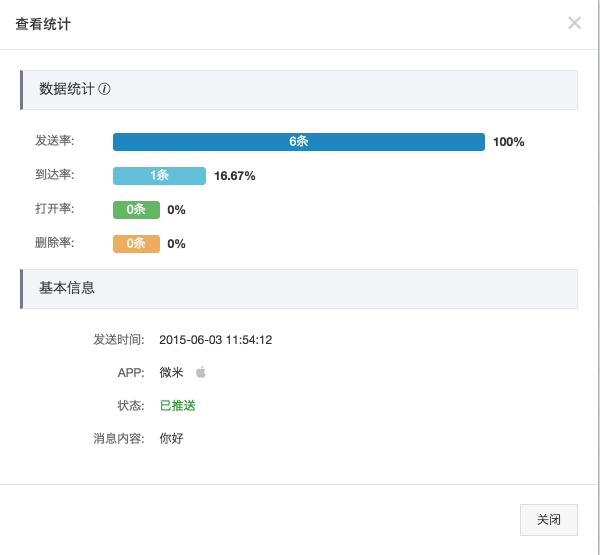Click the Apple platform icon next to 微米
This screenshot has width=600, height=555.
point(200,372)
